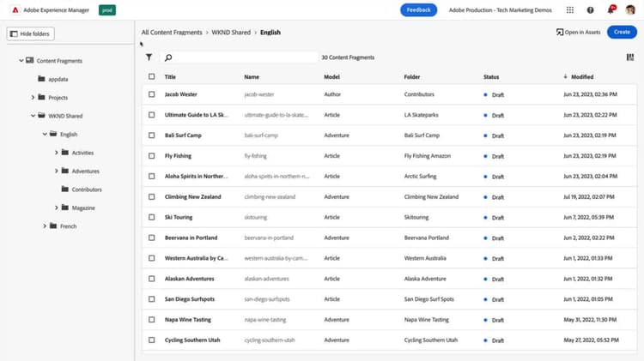This screenshot has height=361, width=644.
Task: Check the Climbing New Zealand row checkbox
Action: pos(151,197)
